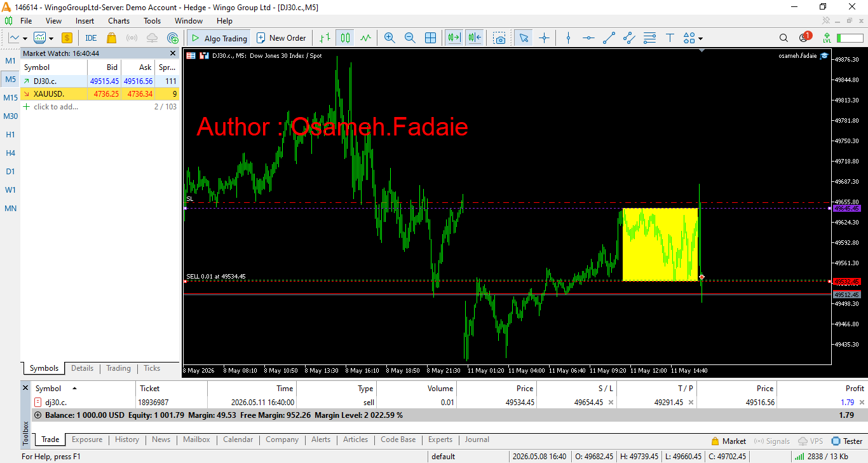Switch chart to candlesticks

[x=345, y=38]
